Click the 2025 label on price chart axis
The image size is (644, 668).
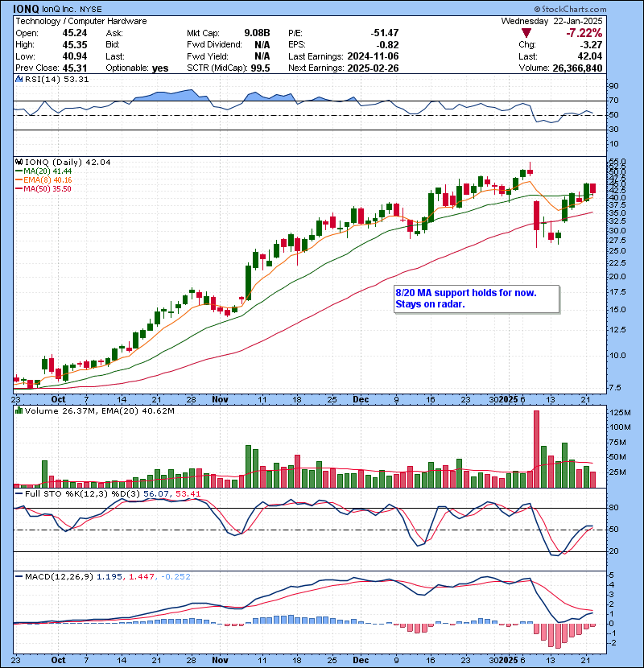pyautogui.click(x=508, y=400)
